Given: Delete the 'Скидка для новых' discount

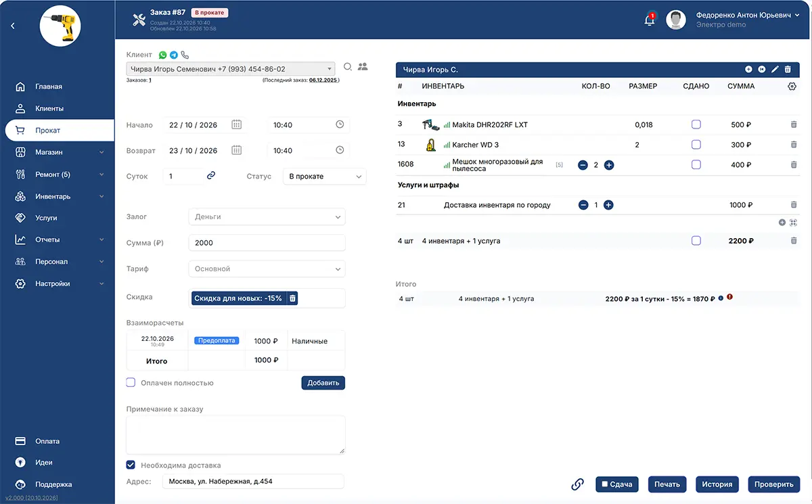Looking at the screenshot, I should (292, 298).
